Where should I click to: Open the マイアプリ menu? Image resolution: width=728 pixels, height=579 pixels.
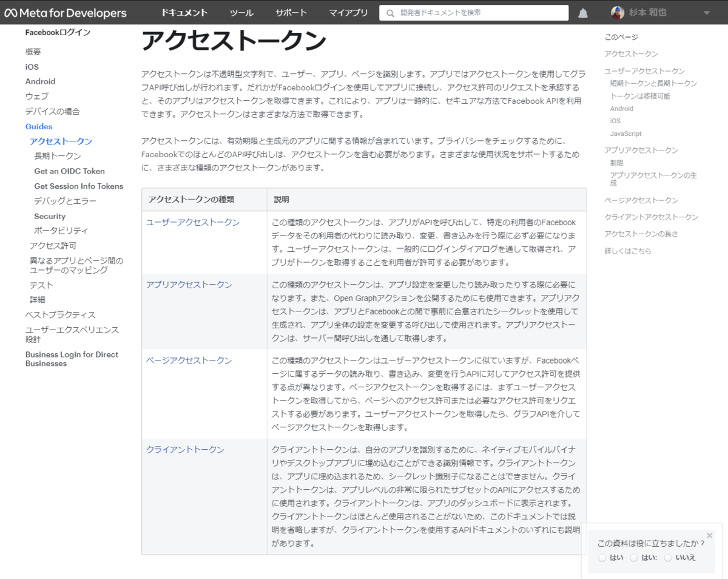[348, 12]
